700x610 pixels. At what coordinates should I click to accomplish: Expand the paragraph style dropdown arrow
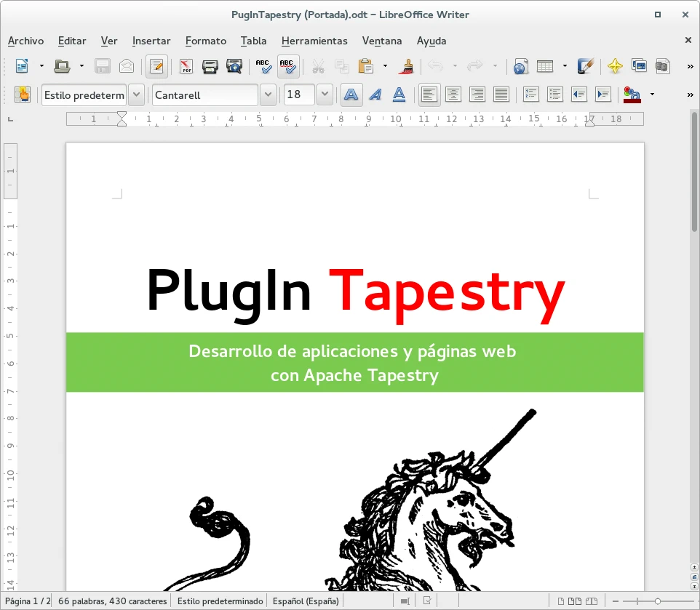coord(136,95)
